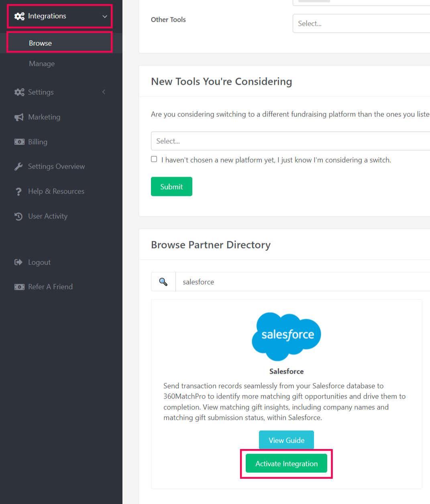Open Refer A Friend page

(50, 287)
